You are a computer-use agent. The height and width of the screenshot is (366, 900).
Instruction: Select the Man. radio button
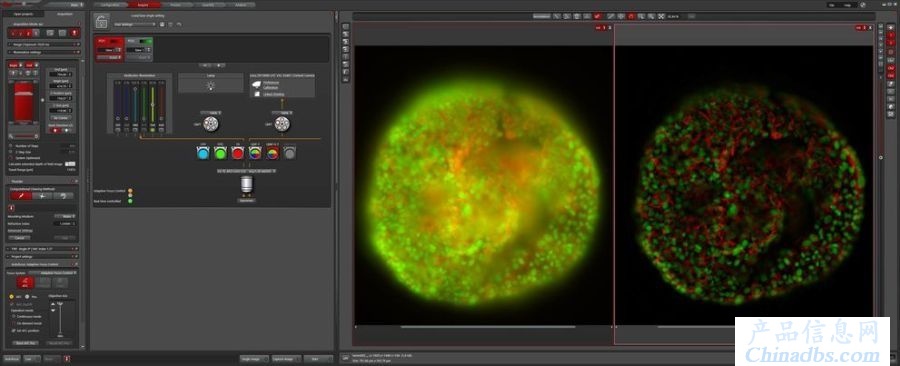[x=27, y=297]
